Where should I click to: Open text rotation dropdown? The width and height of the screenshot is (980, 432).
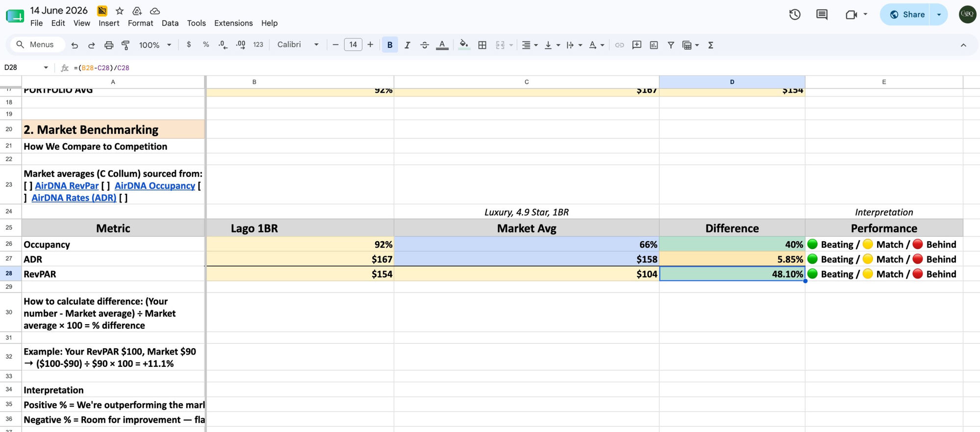point(597,45)
